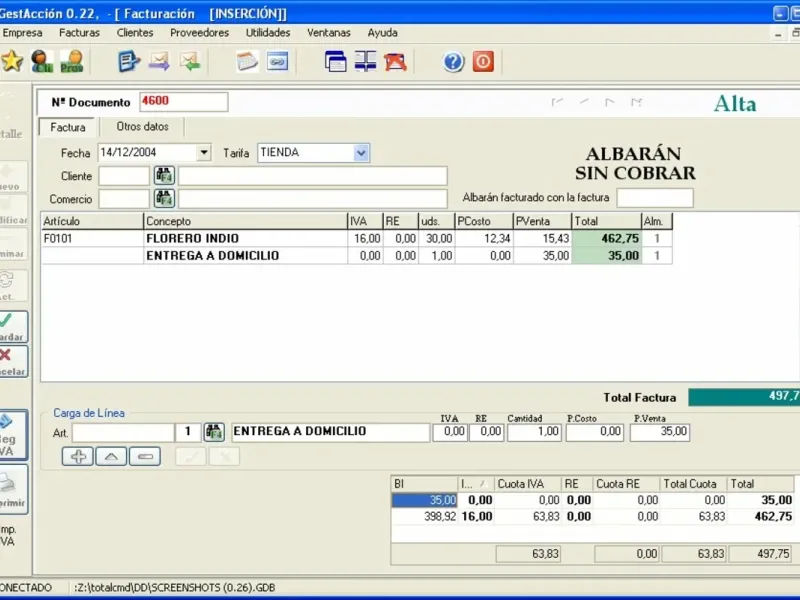Viewport: 800px width, 600px height.
Task: Click the P.Venta field showing 35,00
Action: [x=660, y=432]
